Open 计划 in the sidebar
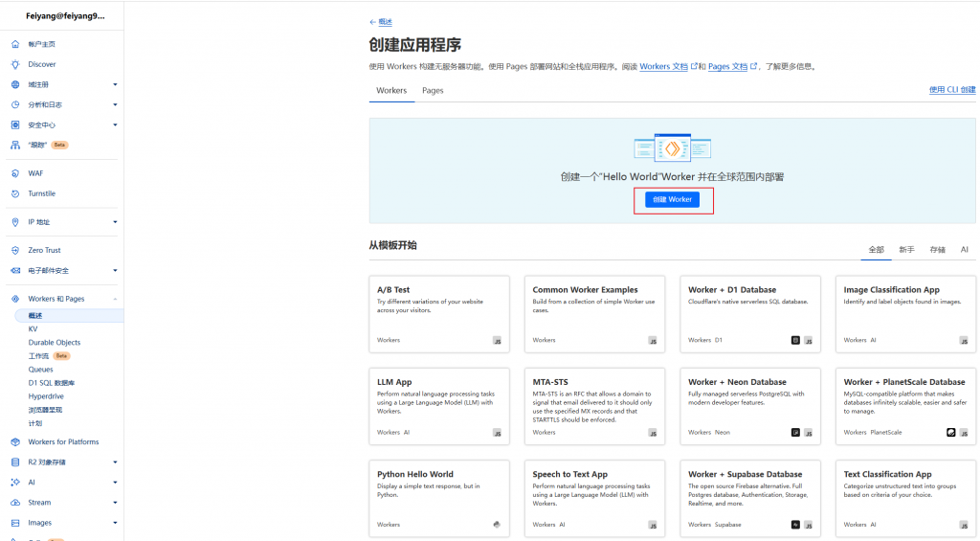Image resolution: width=980 pixels, height=541 pixels. (x=35, y=423)
